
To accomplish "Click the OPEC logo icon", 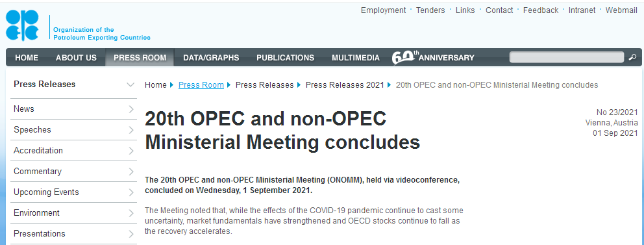I will click(22, 25).
